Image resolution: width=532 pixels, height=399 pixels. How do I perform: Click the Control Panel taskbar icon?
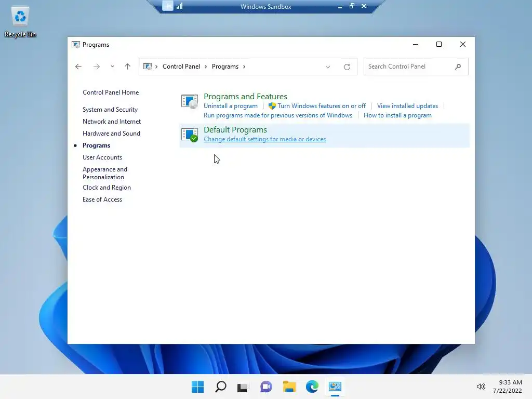point(335,387)
